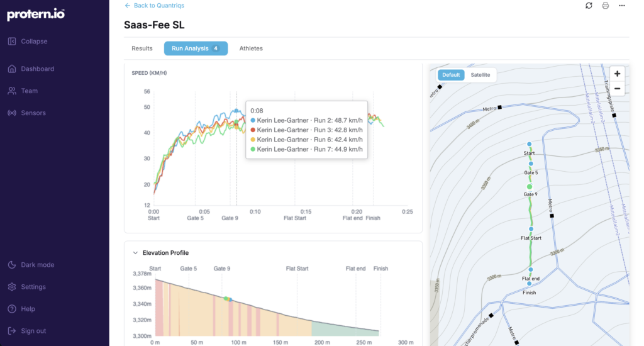Click the Help question mark icon
Image resolution: width=644 pixels, height=346 pixels.
point(12,309)
